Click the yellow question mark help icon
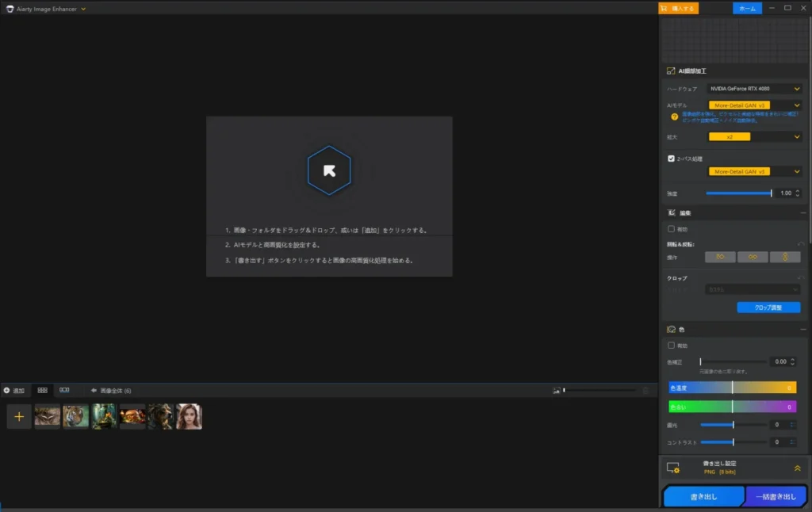The height and width of the screenshot is (512, 812). tap(674, 117)
